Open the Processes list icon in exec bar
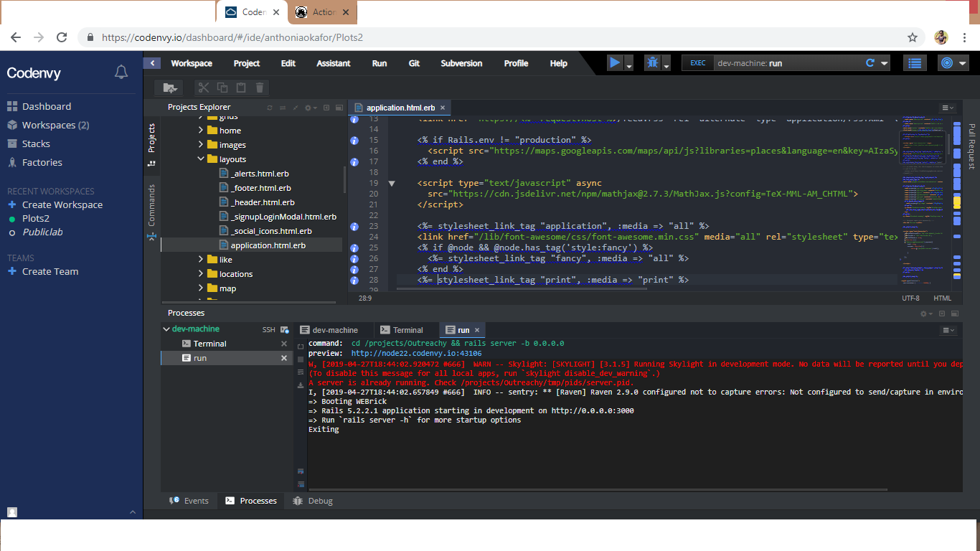The height and width of the screenshot is (551, 980). coord(915,63)
